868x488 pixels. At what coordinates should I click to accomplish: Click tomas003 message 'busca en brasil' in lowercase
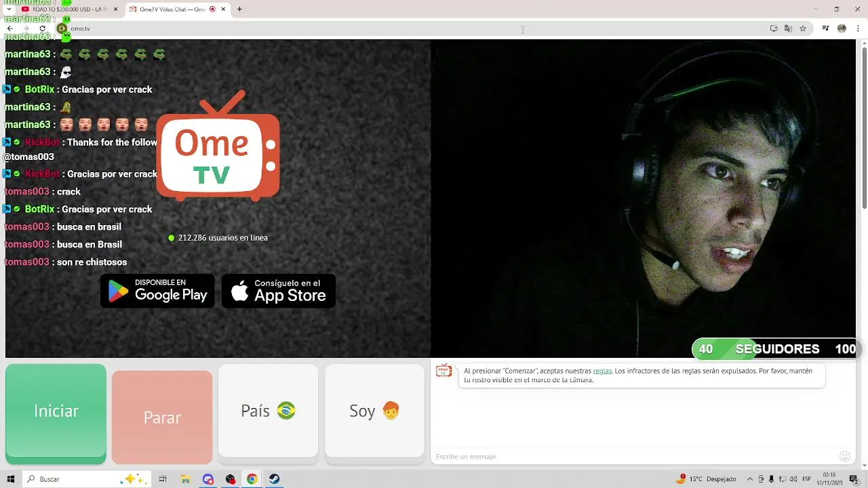click(x=63, y=227)
